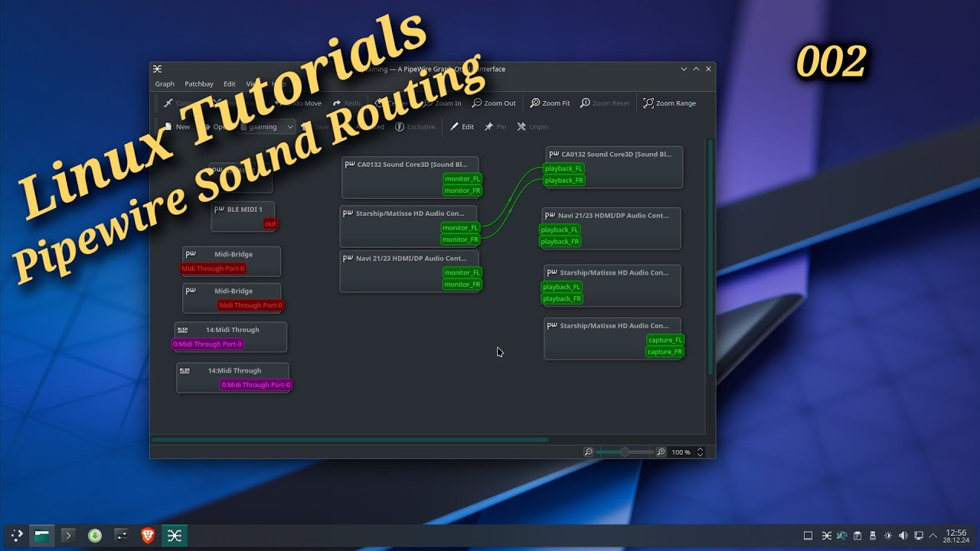Select monitor_FL port on left CA0132 node
The image size is (980, 551).
[x=462, y=179]
